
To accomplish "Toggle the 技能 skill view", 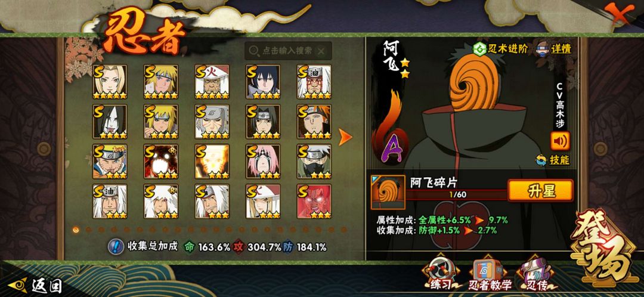I will click(553, 160).
